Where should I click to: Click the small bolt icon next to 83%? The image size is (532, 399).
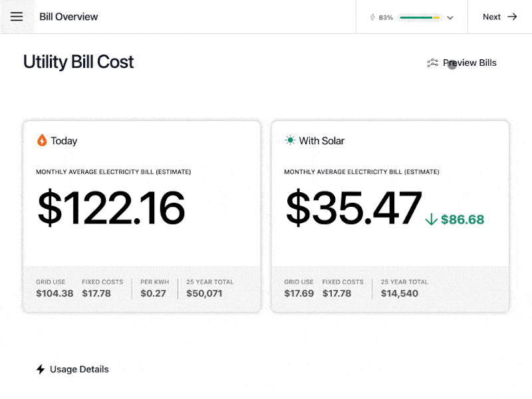click(372, 17)
